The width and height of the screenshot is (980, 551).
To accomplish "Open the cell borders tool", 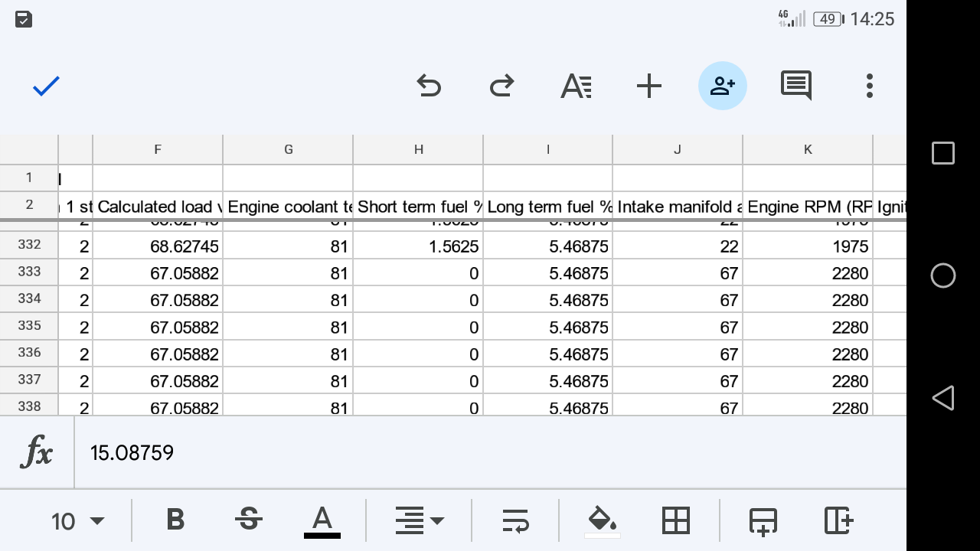I will (676, 521).
